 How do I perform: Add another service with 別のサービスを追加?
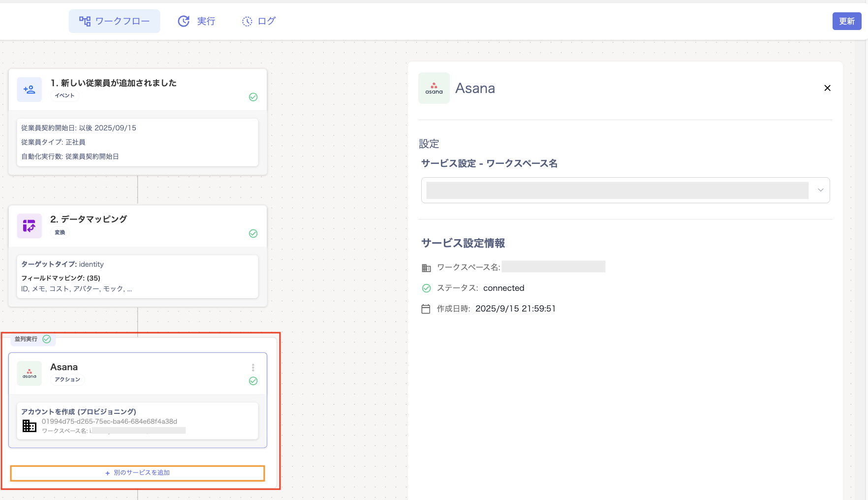tap(138, 473)
